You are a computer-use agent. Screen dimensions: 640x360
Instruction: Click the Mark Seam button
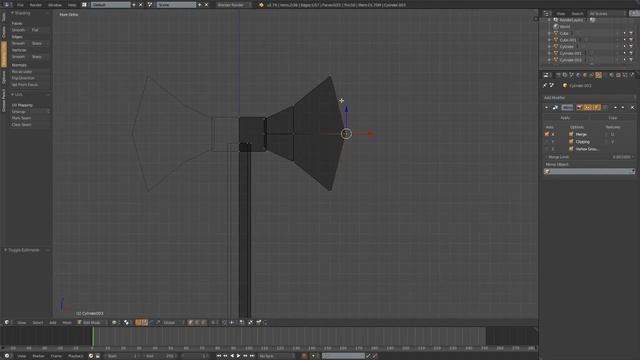(30, 118)
